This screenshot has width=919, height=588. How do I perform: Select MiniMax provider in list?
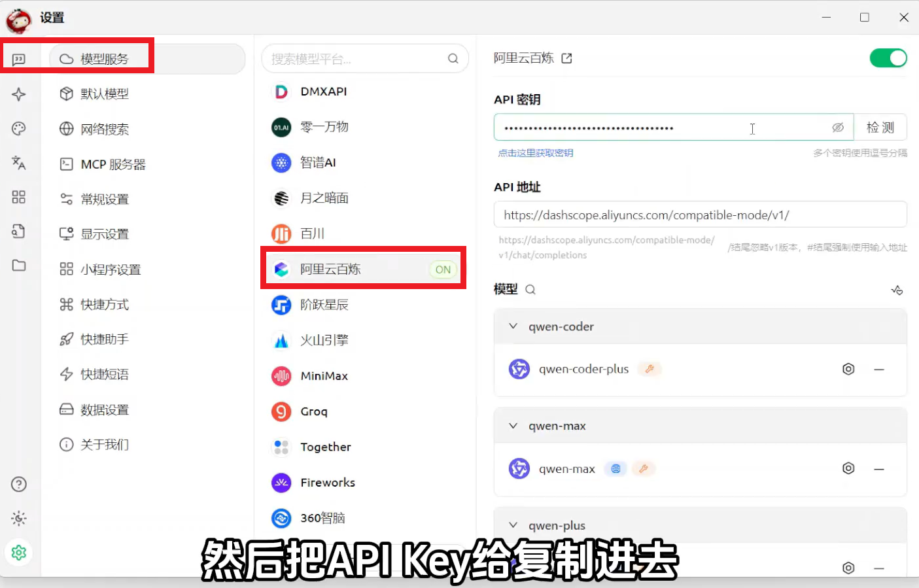364,375
